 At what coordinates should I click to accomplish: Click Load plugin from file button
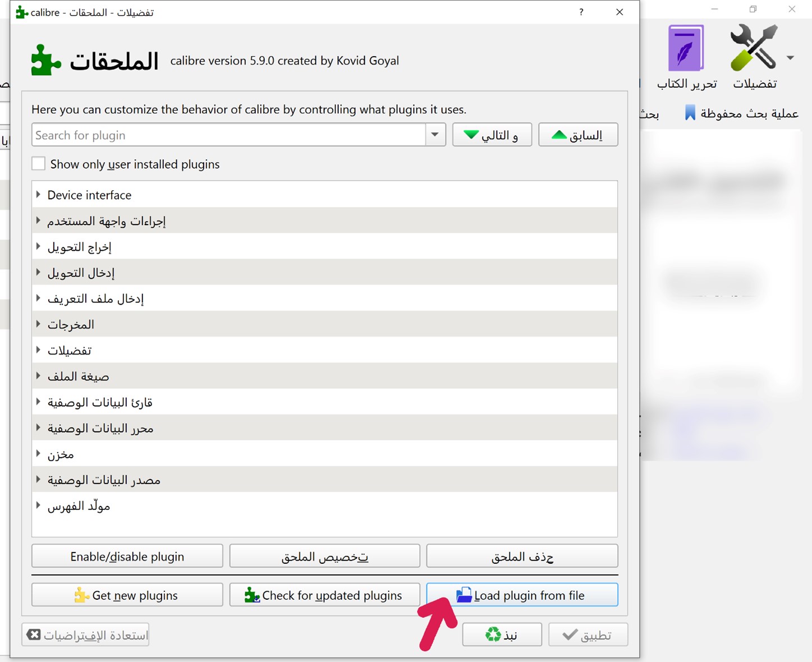(522, 595)
